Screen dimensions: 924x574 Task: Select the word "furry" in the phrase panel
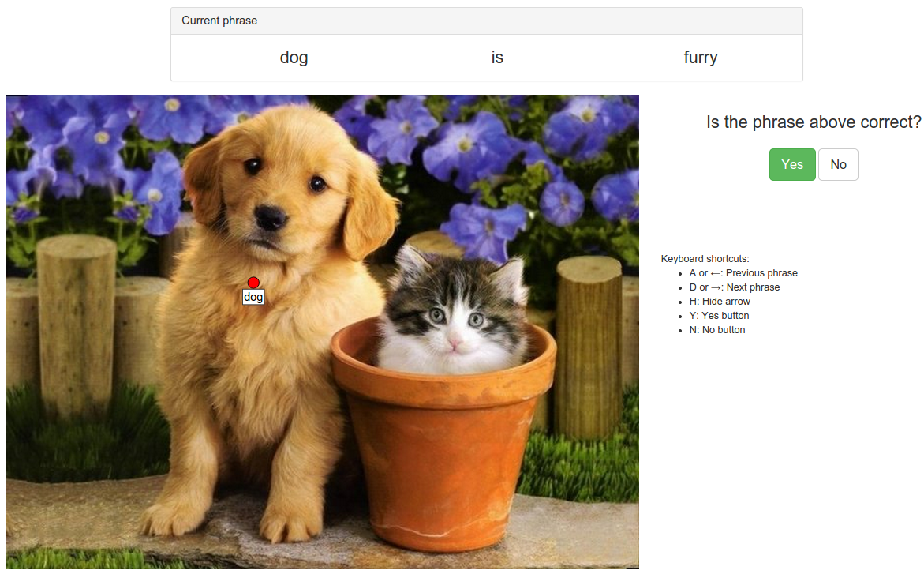point(700,58)
